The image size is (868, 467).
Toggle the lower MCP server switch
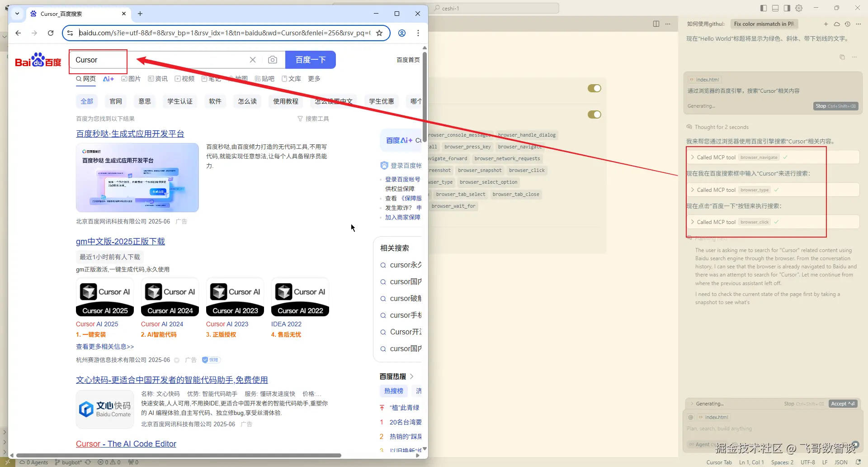click(x=594, y=114)
